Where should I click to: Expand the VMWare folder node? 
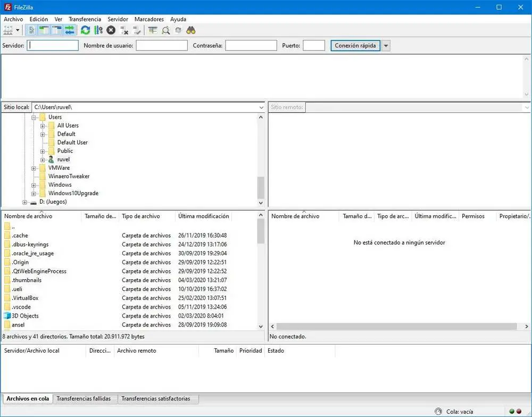coord(34,168)
